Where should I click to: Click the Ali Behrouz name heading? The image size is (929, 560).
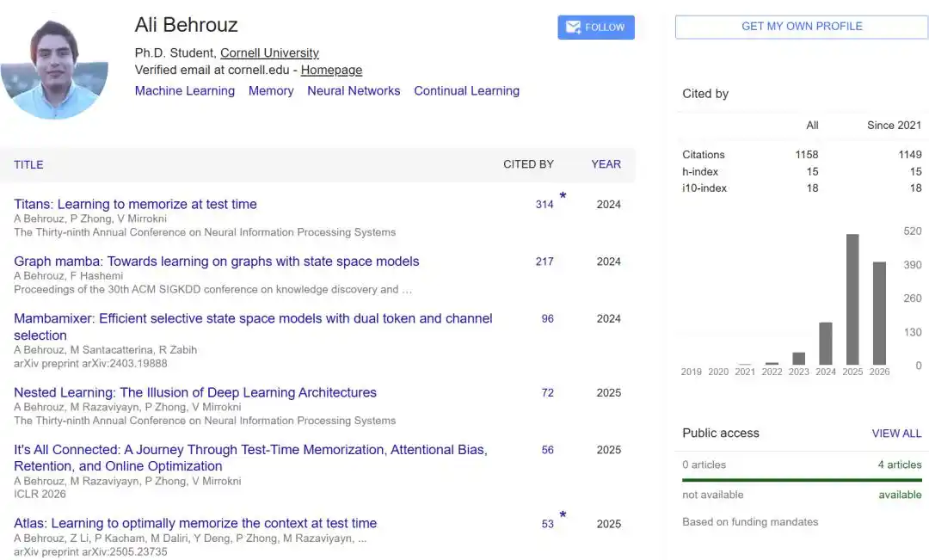point(186,25)
